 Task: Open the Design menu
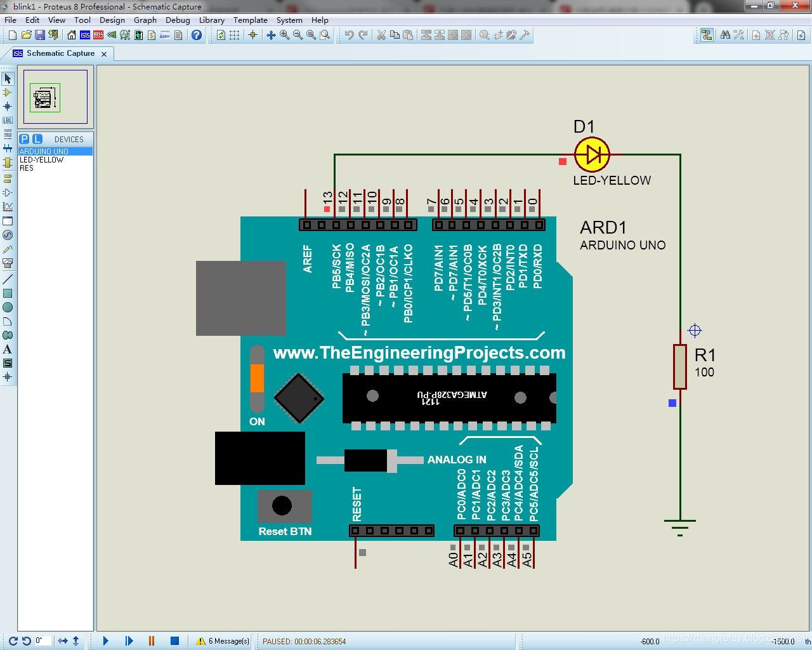click(x=112, y=20)
